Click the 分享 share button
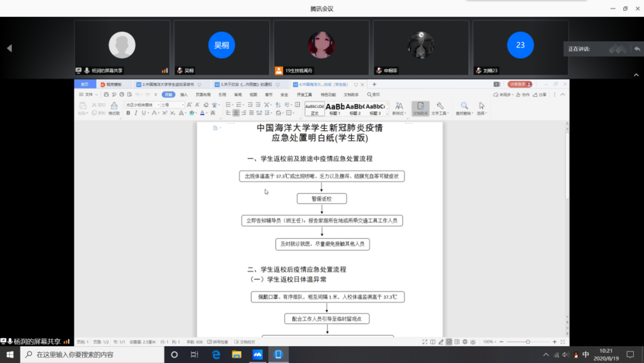This screenshot has height=363, width=644. [540, 94]
